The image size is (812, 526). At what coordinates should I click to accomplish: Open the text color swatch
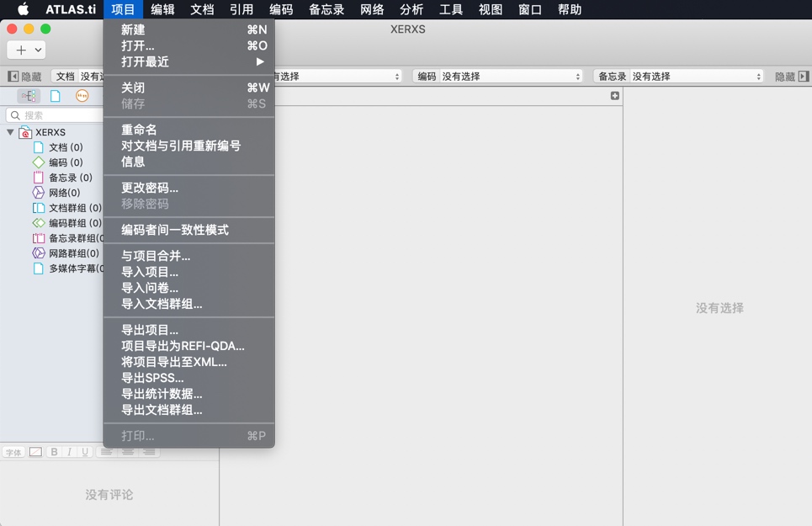[x=35, y=452]
